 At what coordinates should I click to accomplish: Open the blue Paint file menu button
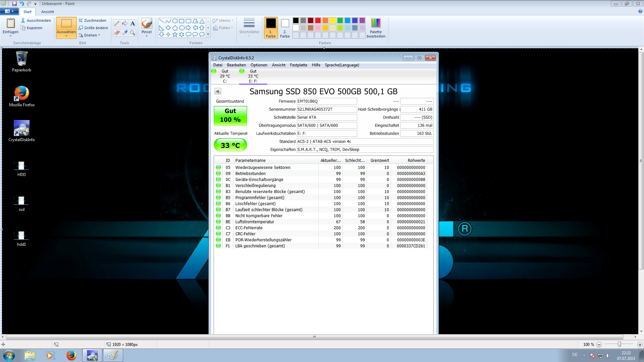(x=9, y=11)
